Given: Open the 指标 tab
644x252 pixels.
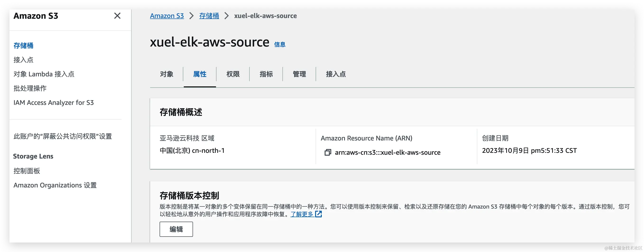Looking at the screenshot, I should click(266, 74).
